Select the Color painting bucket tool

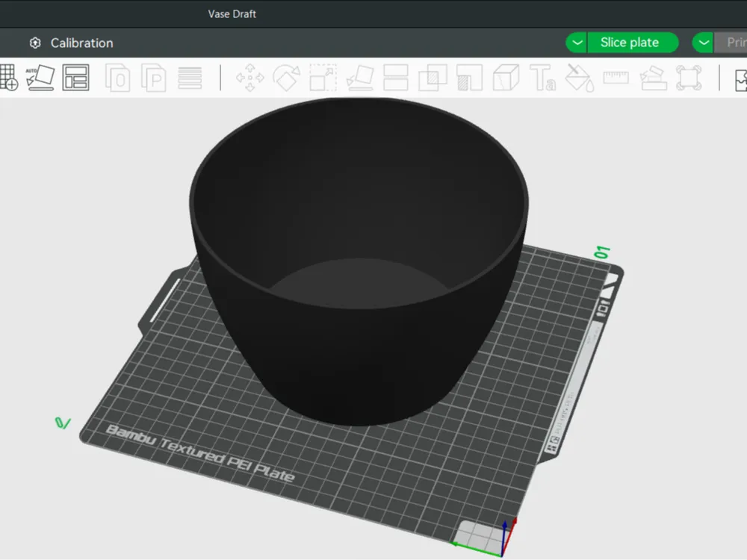tap(580, 78)
